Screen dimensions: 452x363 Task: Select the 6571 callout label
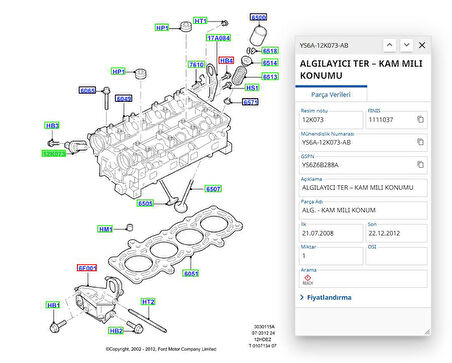pos(250,102)
